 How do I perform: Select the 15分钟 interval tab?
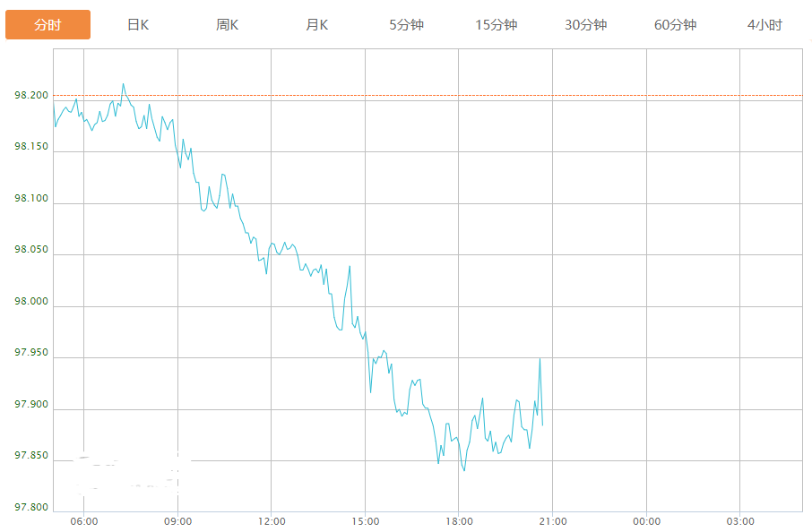tap(496, 25)
